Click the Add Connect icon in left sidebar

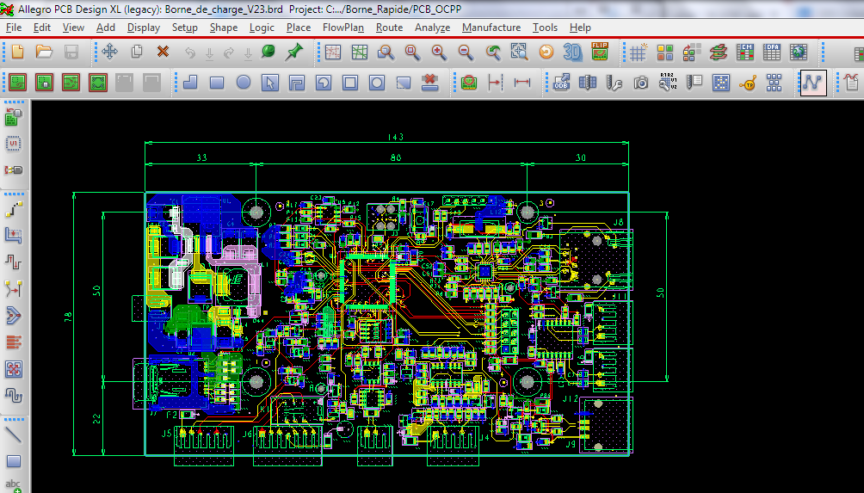tap(14, 209)
